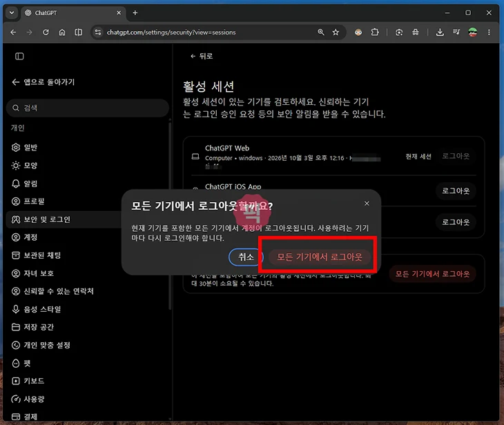Click the browser back arrow
The width and height of the screenshot is (504, 425).
[x=13, y=32]
